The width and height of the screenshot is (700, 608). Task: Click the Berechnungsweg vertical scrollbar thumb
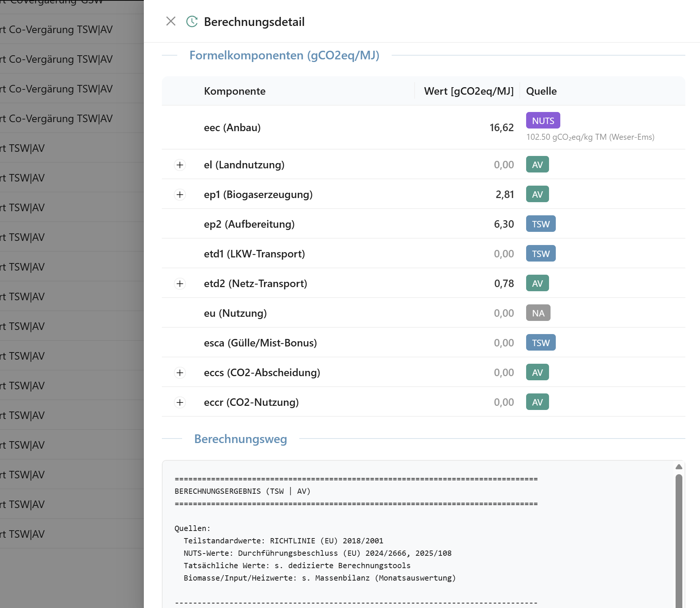[x=679, y=541]
